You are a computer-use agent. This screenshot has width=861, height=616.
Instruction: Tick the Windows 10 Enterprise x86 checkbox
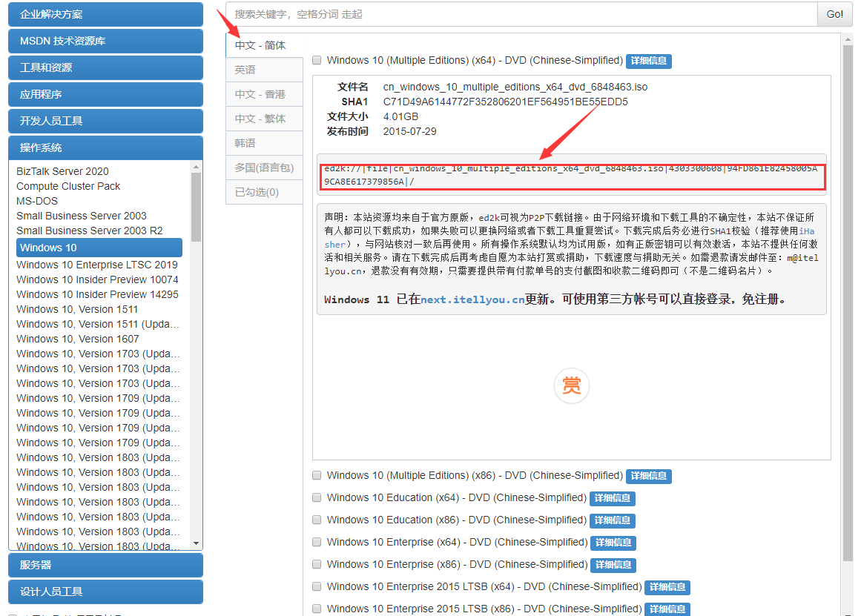point(317,564)
